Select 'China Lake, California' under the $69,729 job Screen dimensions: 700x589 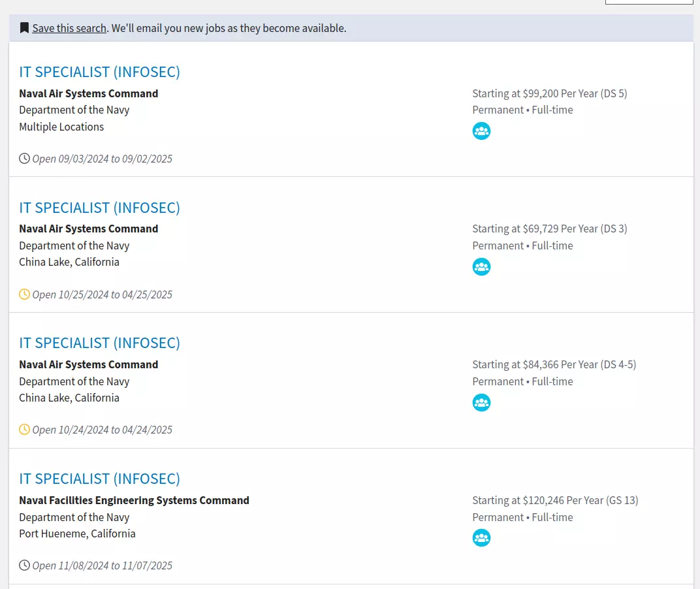(69, 262)
